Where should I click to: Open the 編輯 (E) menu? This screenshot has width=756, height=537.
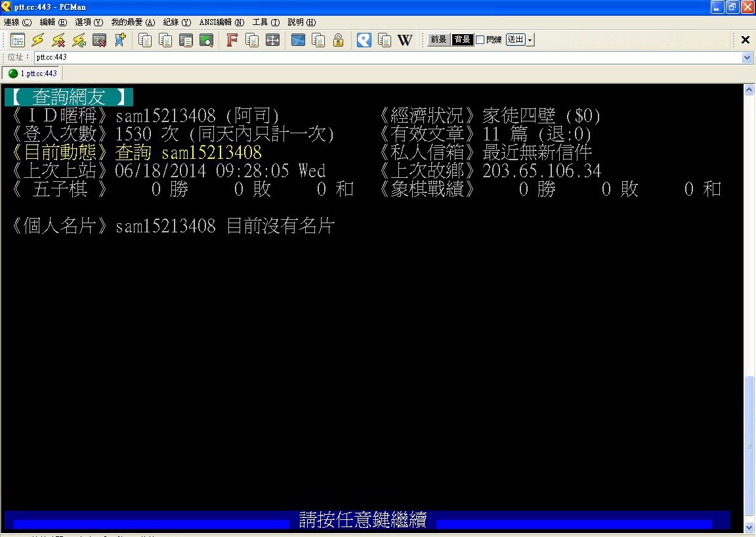pyautogui.click(x=53, y=22)
